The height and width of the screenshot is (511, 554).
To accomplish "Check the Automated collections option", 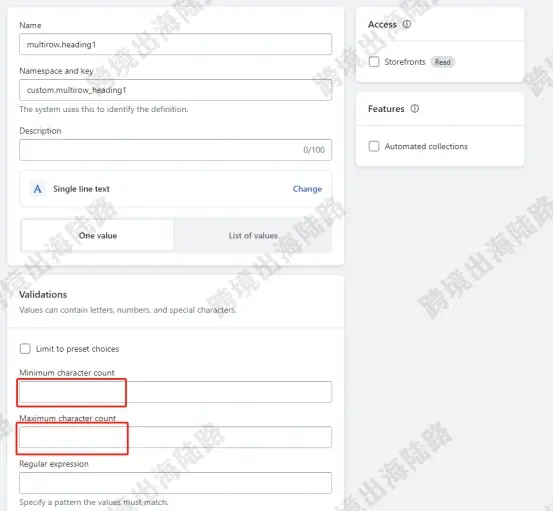I will (374, 146).
